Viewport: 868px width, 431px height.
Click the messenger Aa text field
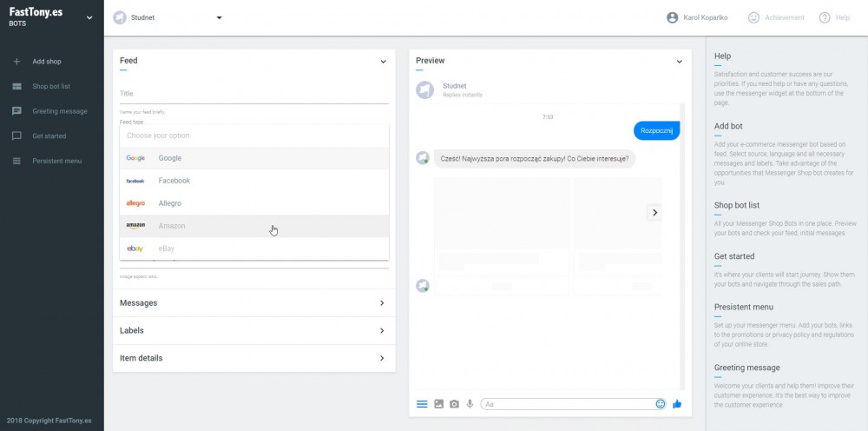(568, 404)
